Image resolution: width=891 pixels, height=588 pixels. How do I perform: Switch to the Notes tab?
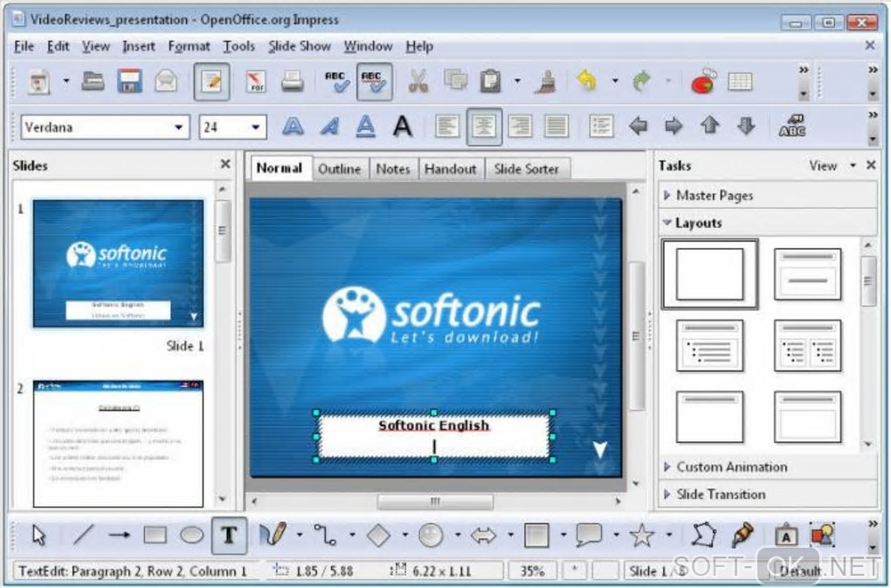point(393,169)
